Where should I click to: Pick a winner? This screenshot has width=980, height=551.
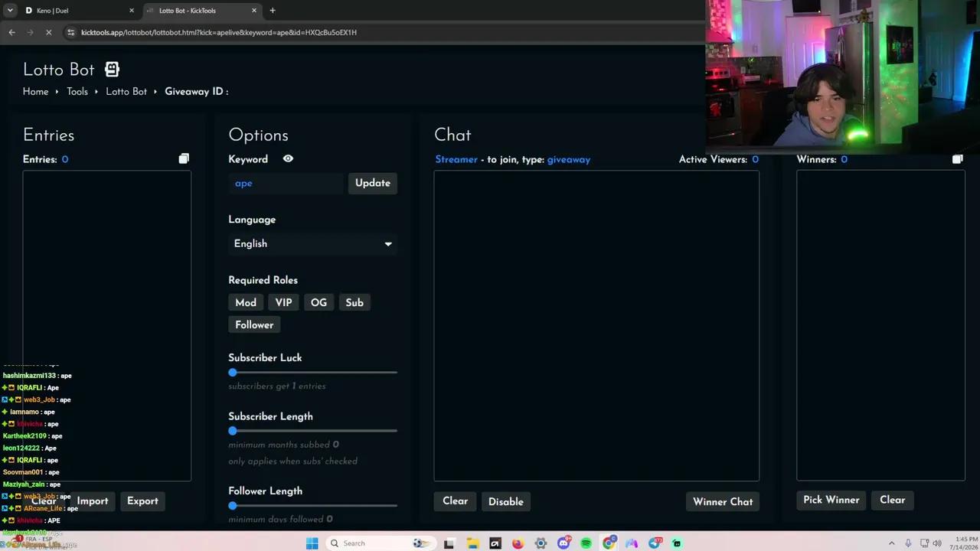coord(831,500)
